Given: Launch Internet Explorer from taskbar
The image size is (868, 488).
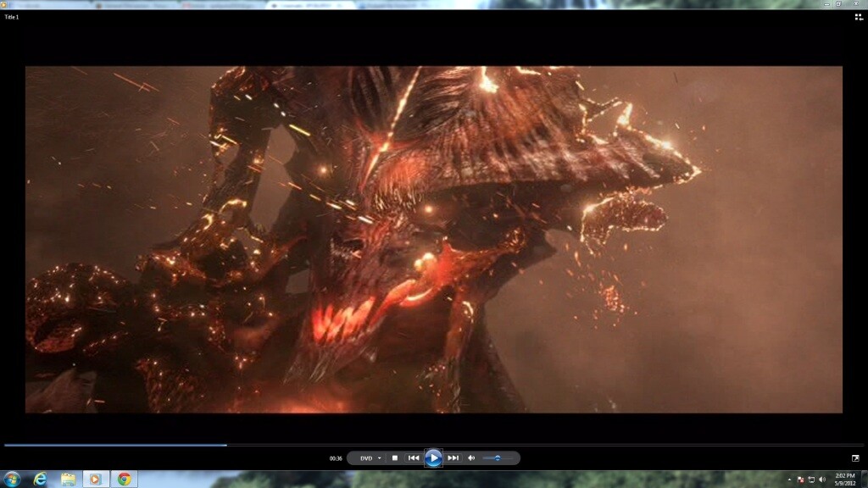Looking at the screenshot, I should [40, 479].
